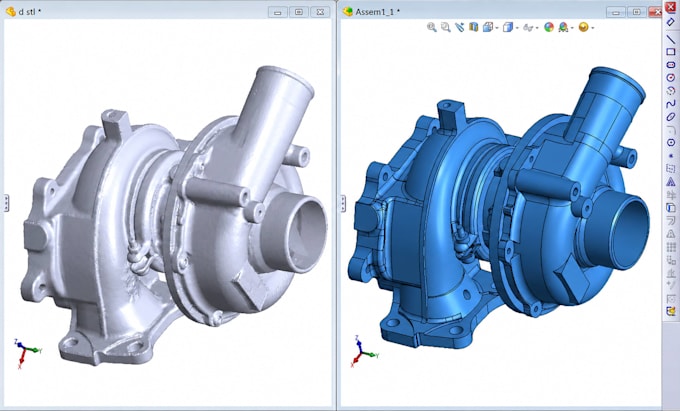The image size is (680, 411).
Task: Click the 'd stl *' window title
Action: click(30, 12)
